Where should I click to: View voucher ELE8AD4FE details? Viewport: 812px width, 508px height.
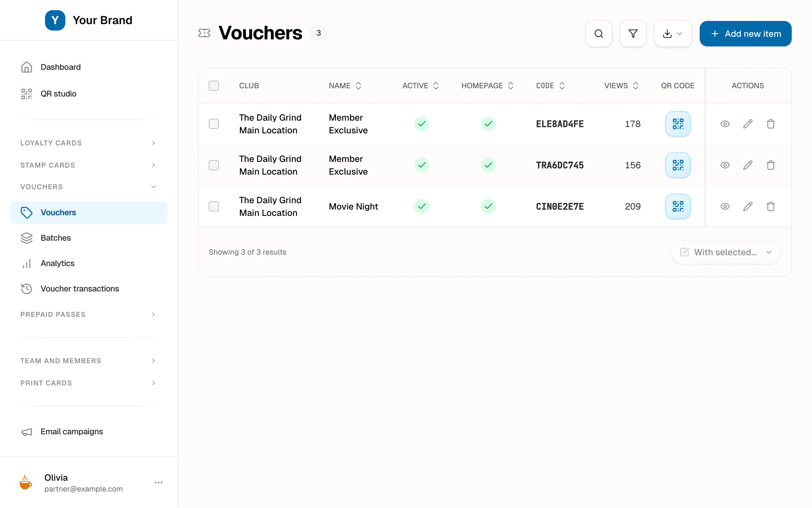(725, 124)
